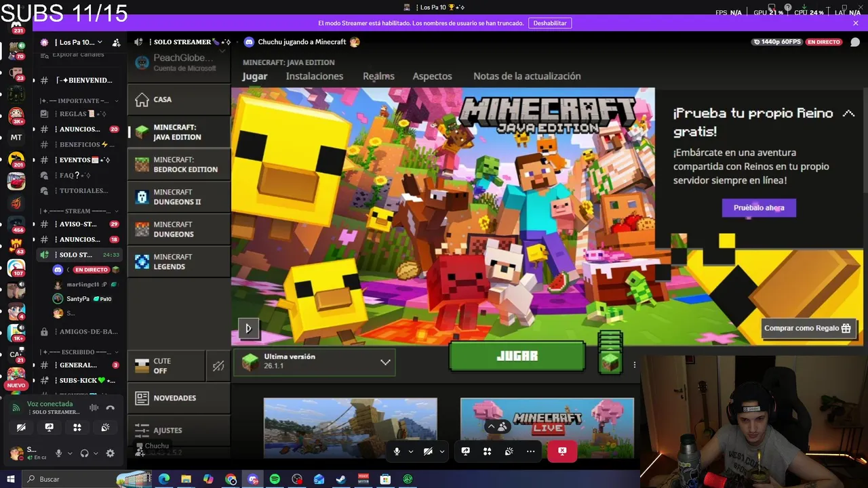
Task: Open GENERAL text channel
Action: tap(80, 365)
